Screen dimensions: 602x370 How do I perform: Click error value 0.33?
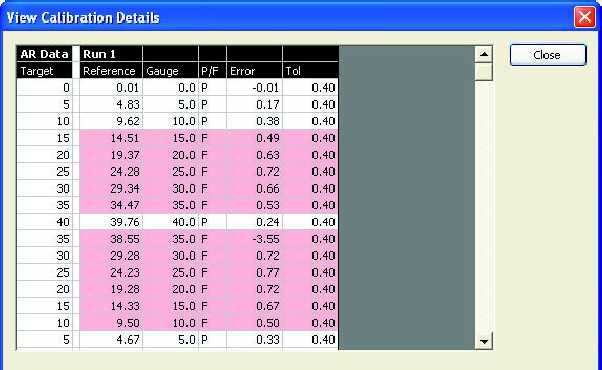point(254,340)
